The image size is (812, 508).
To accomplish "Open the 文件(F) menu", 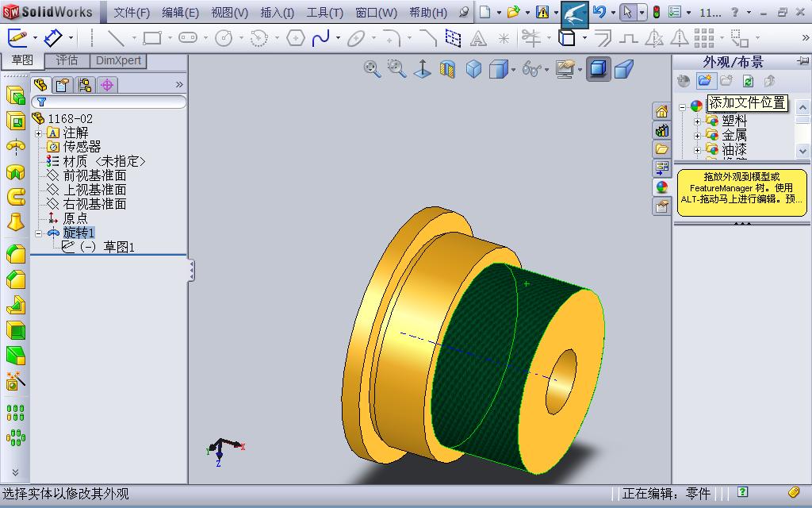I will [x=132, y=13].
